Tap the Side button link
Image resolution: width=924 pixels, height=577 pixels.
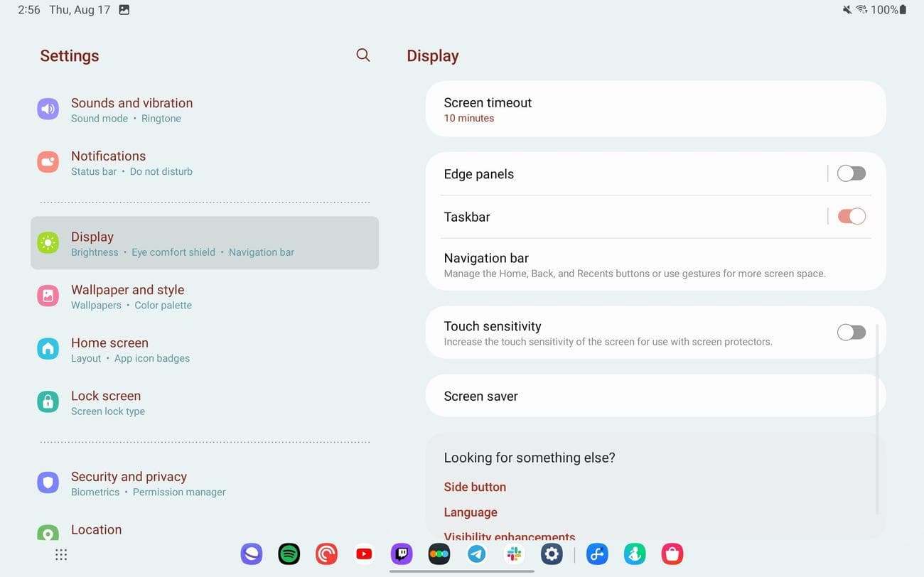coord(475,487)
